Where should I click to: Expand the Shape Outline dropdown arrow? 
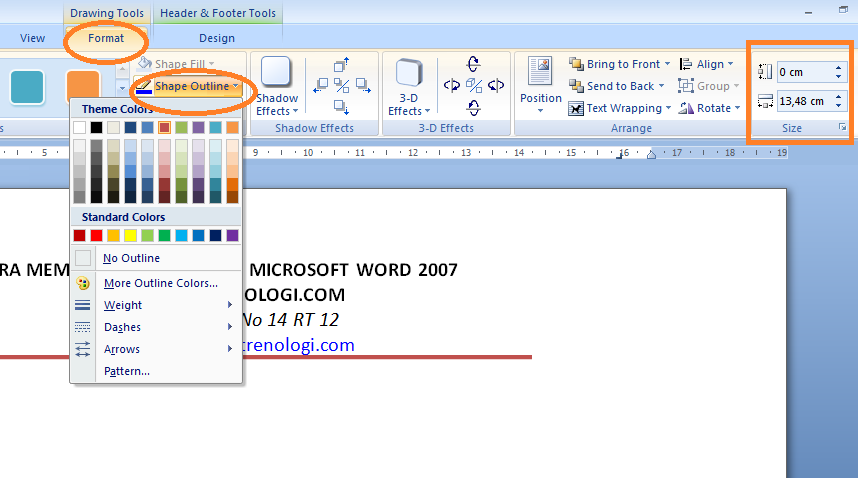tap(235, 86)
